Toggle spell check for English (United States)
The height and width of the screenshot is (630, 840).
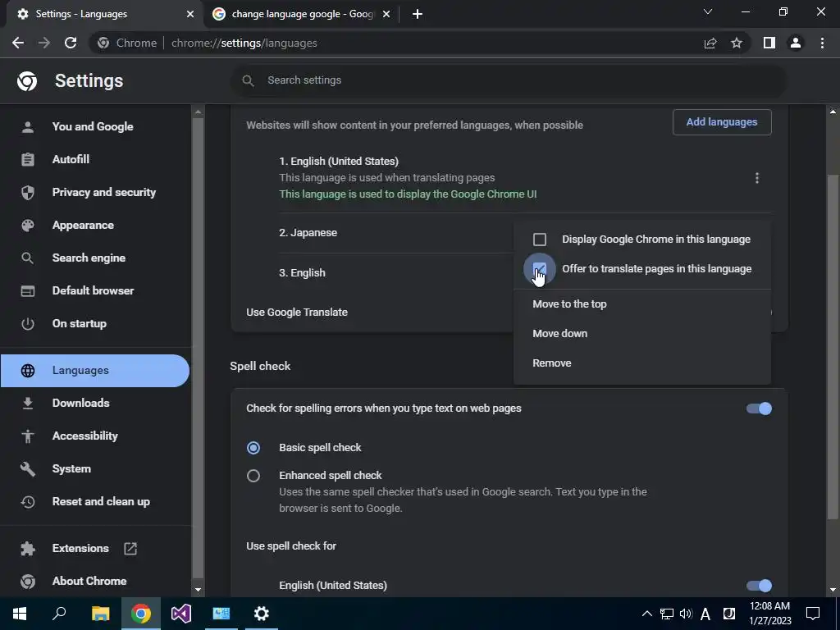coord(759,586)
